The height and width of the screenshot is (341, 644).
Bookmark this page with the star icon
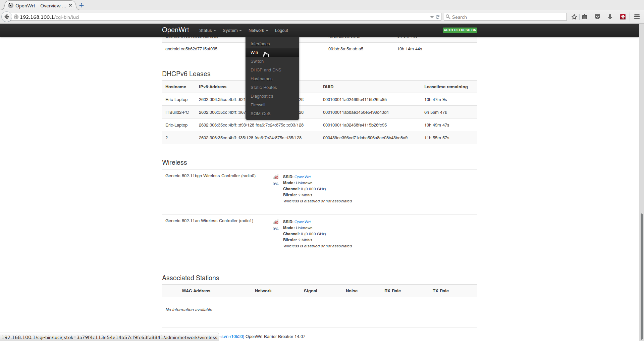click(574, 17)
